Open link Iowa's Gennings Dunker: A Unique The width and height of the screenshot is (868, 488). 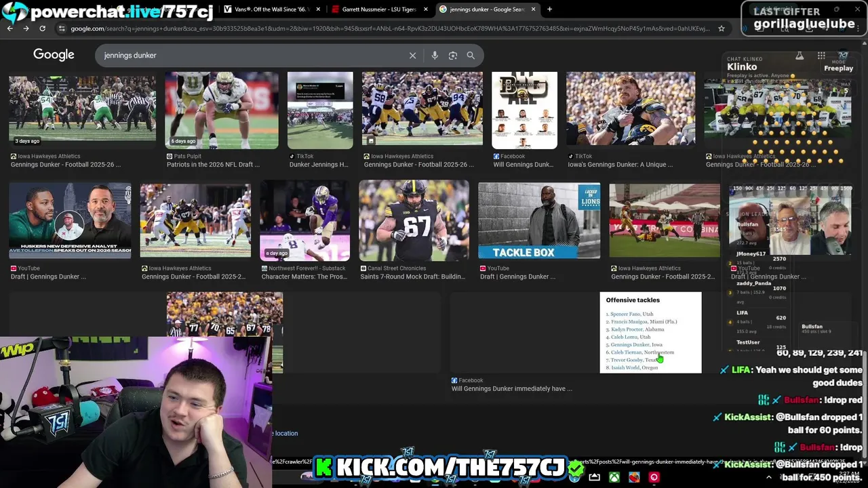[x=620, y=165]
